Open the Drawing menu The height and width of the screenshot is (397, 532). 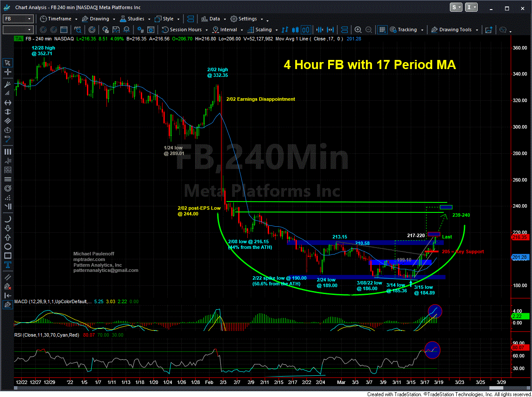(98, 19)
